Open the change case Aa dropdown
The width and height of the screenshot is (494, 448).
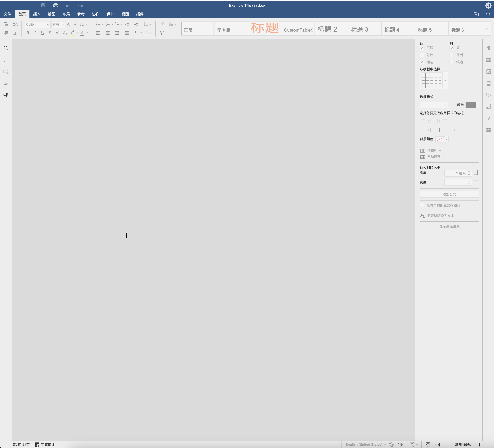(84, 24)
